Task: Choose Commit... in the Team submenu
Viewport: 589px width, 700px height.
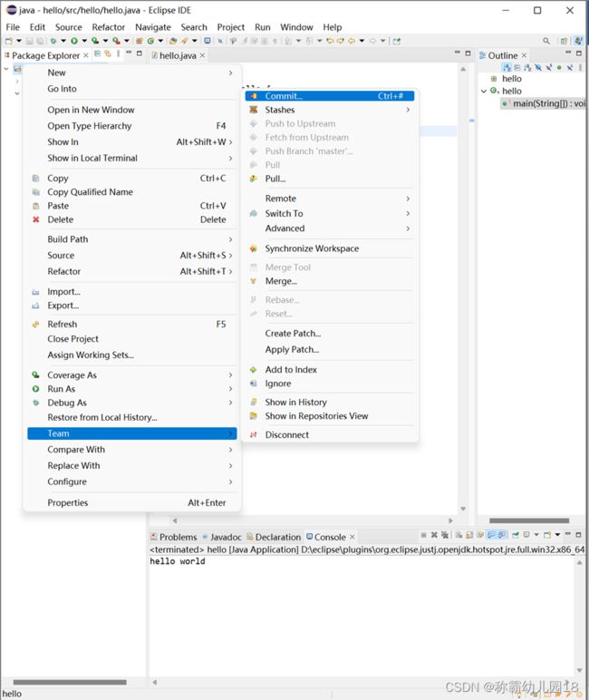Action: pyautogui.click(x=329, y=96)
